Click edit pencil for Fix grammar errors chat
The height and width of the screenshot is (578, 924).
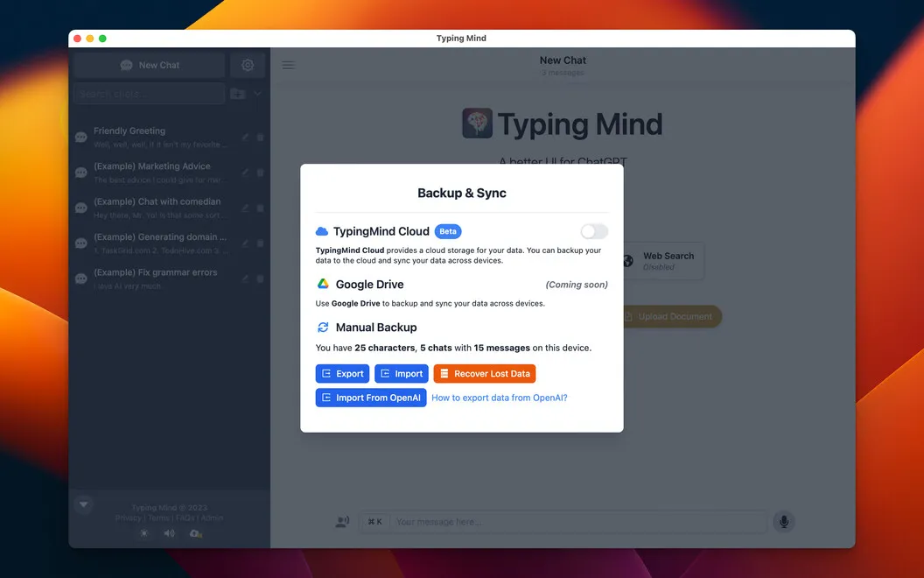click(x=245, y=278)
